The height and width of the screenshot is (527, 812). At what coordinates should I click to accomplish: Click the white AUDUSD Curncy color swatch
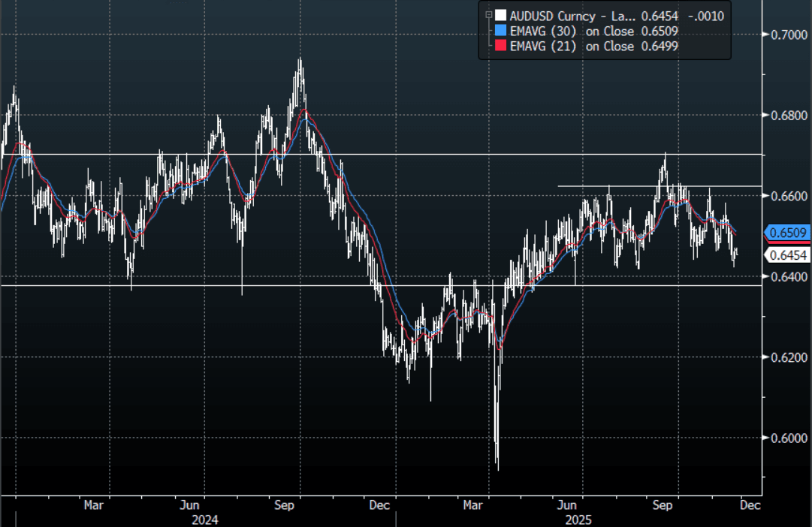pos(500,15)
